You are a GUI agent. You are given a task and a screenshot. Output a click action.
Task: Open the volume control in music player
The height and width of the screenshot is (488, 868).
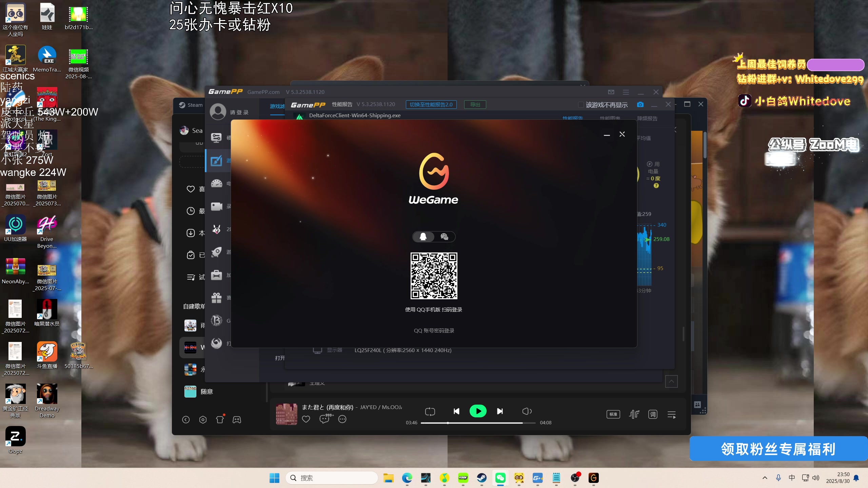pos(527,411)
